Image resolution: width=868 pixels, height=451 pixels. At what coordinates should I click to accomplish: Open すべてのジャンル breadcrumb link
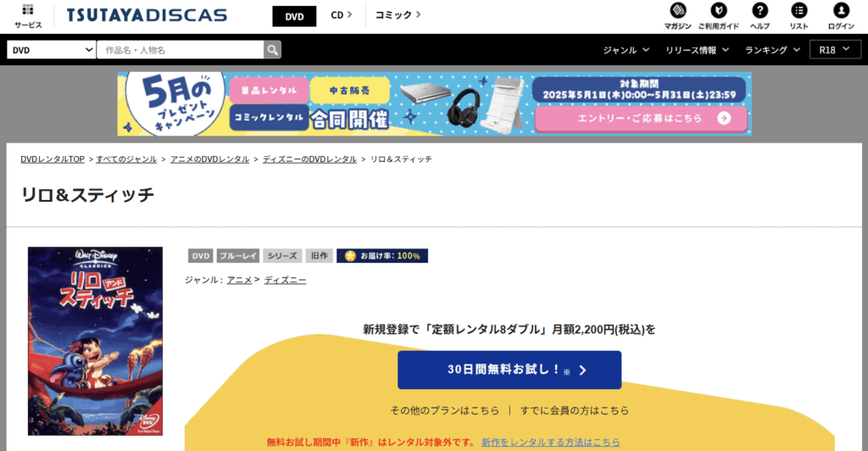[x=126, y=159]
